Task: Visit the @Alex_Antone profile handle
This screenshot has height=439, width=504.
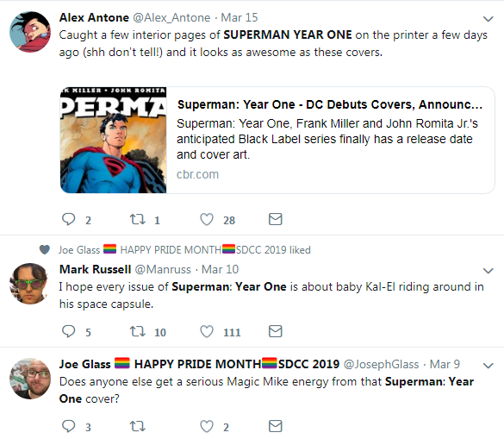Action: [x=171, y=17]
